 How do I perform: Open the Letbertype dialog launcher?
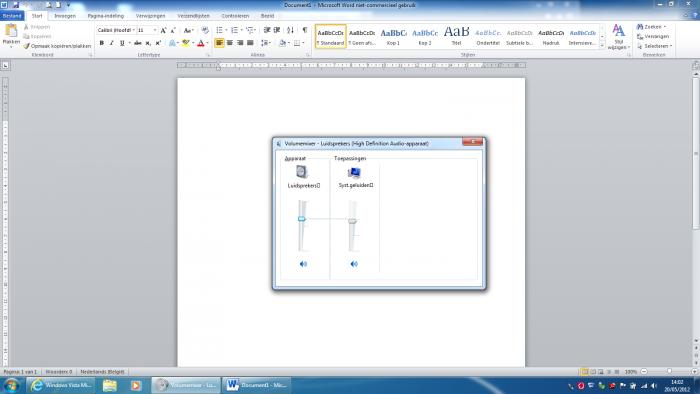[208, 55]
